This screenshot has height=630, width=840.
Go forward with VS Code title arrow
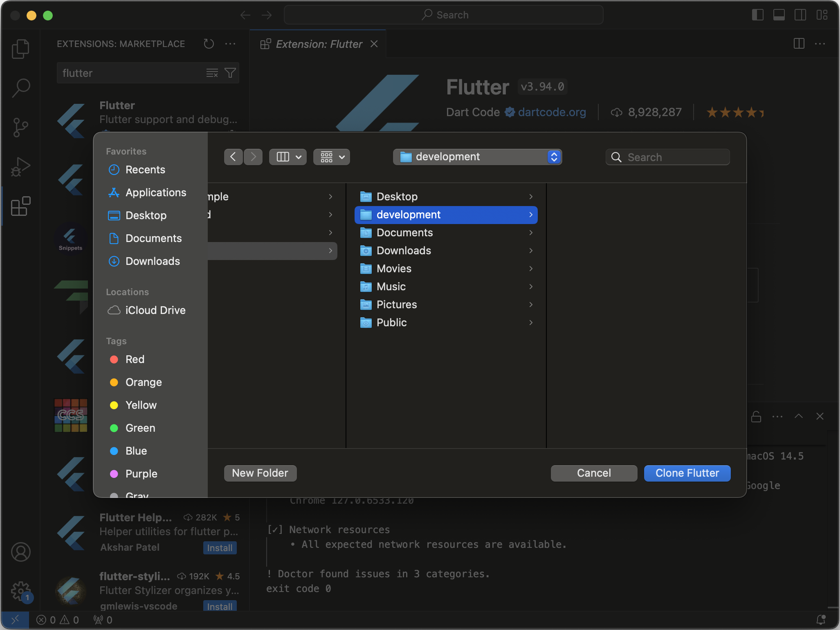point(267,15)
